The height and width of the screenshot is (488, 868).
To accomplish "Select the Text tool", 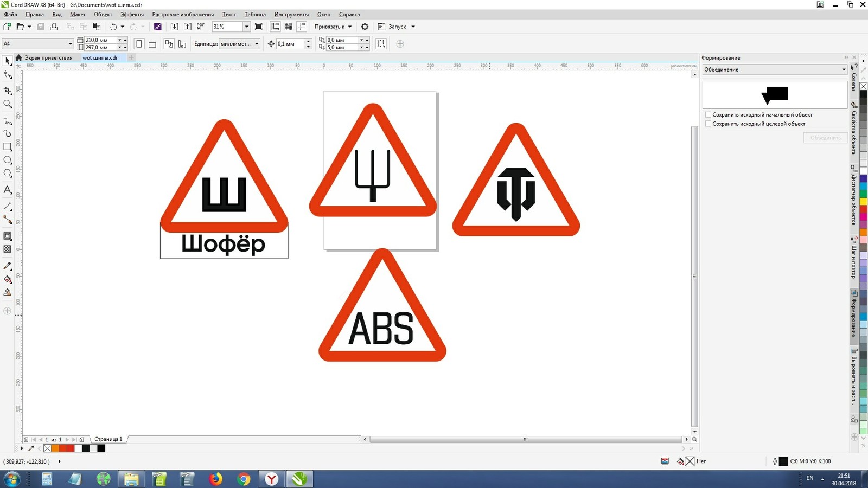I will [x=8, y=190].
